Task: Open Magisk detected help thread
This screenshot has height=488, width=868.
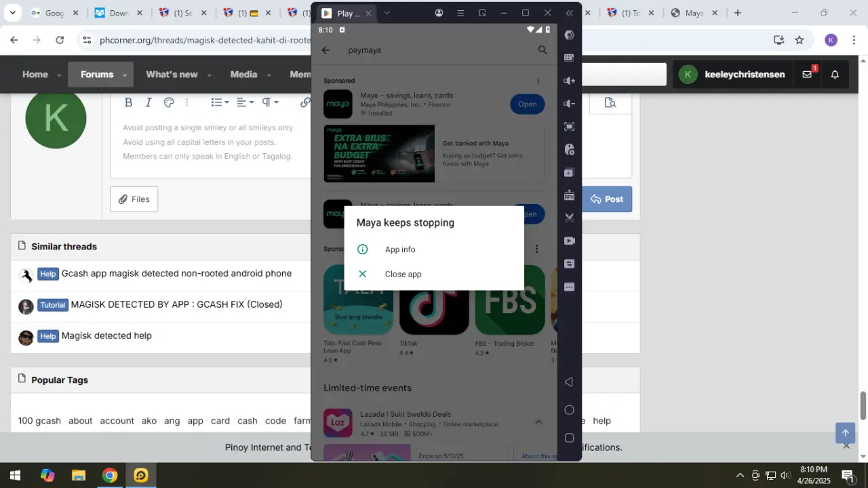Action: (x=106, y=336)
